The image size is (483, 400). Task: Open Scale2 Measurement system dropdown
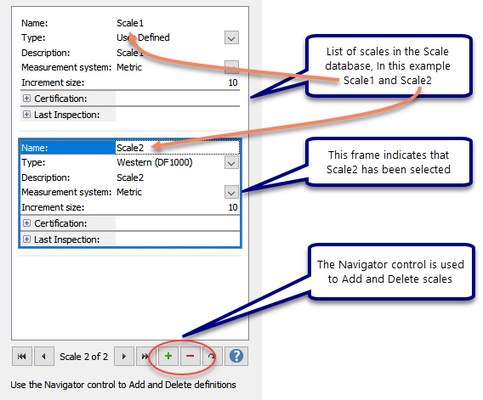tap(231, 193)
